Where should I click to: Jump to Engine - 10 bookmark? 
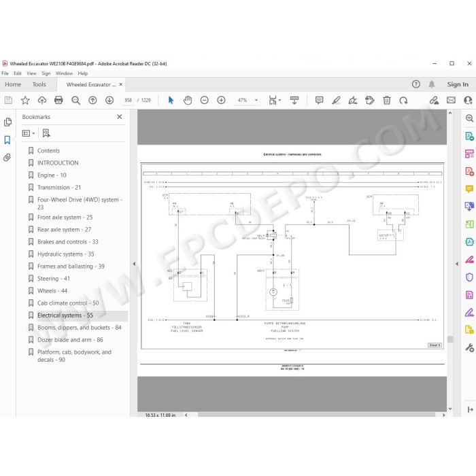coord(52,175)
